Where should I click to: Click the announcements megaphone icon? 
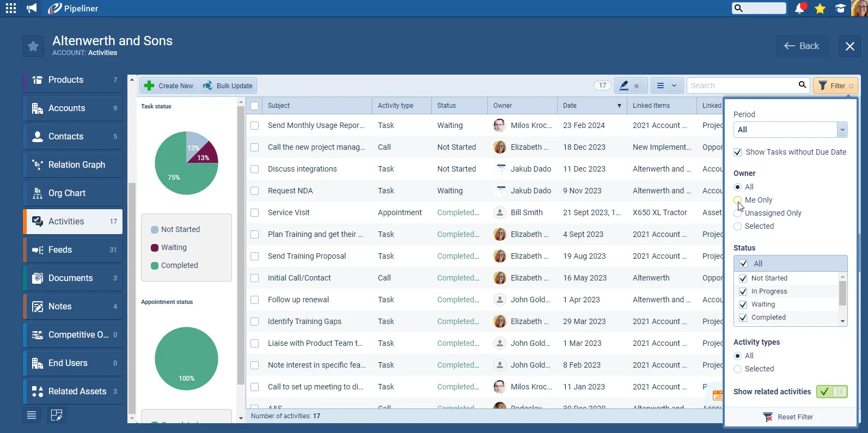click(32, 8)
